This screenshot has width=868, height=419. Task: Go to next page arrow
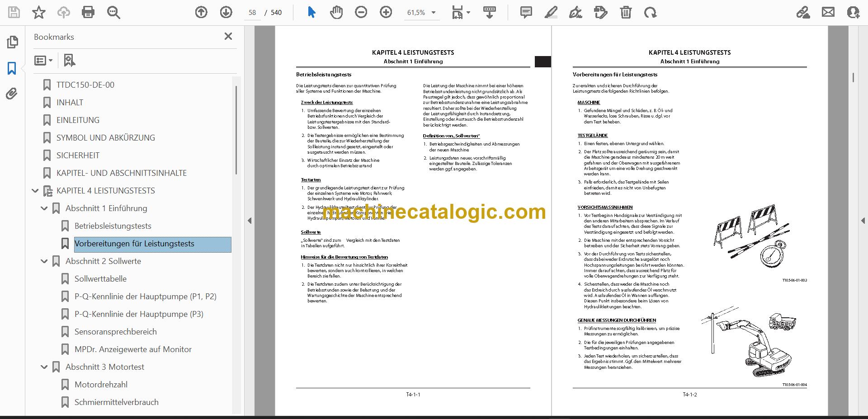coord(226,12)
